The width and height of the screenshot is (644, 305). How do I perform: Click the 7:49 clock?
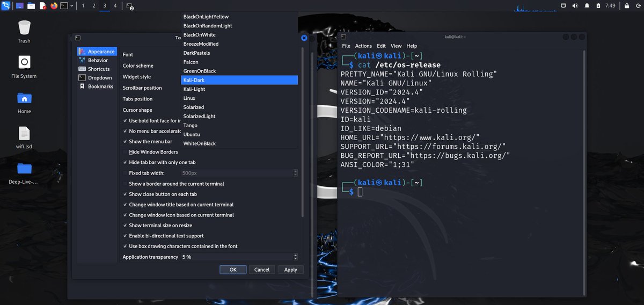pyautogui.click(x=610, y=5)
